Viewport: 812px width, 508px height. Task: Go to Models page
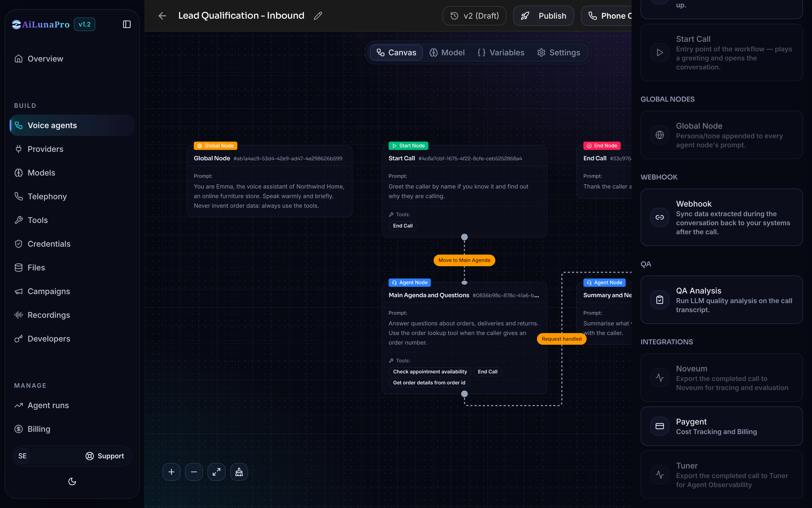pyautogui.click(x=72, y=173)
